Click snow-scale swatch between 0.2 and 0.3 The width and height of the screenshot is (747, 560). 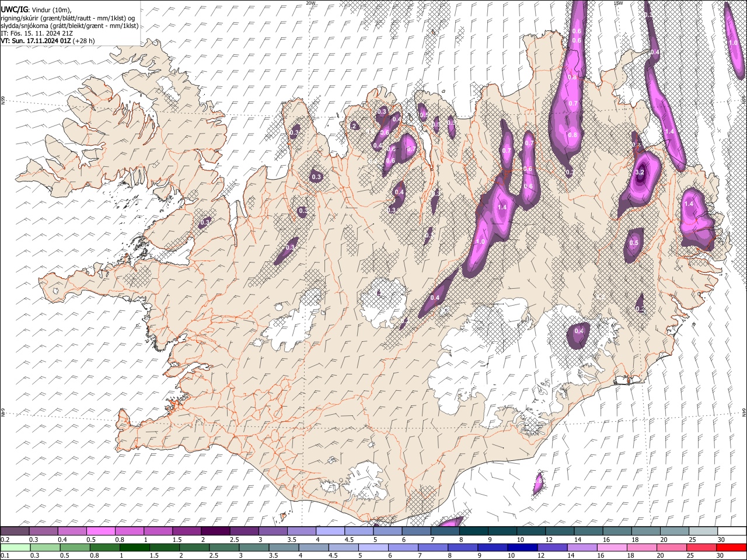coord(14,531)
